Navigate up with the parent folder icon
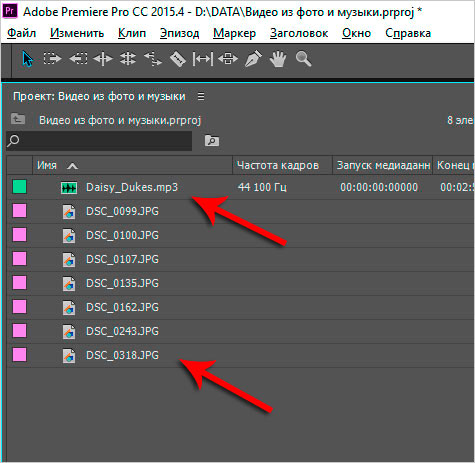The height and width of the screenshot is (463, 475). coord(18,119)
